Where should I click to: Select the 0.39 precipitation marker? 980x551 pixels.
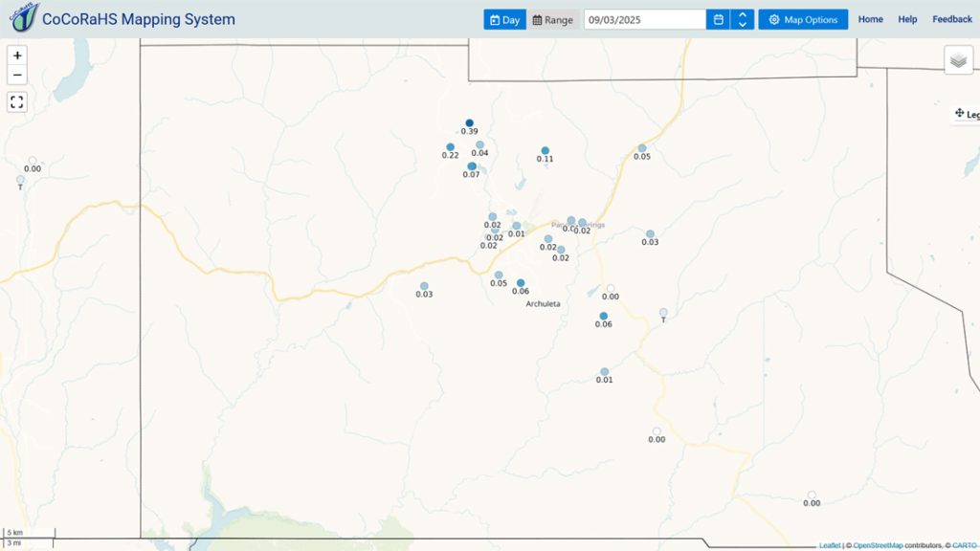(469, 123)
